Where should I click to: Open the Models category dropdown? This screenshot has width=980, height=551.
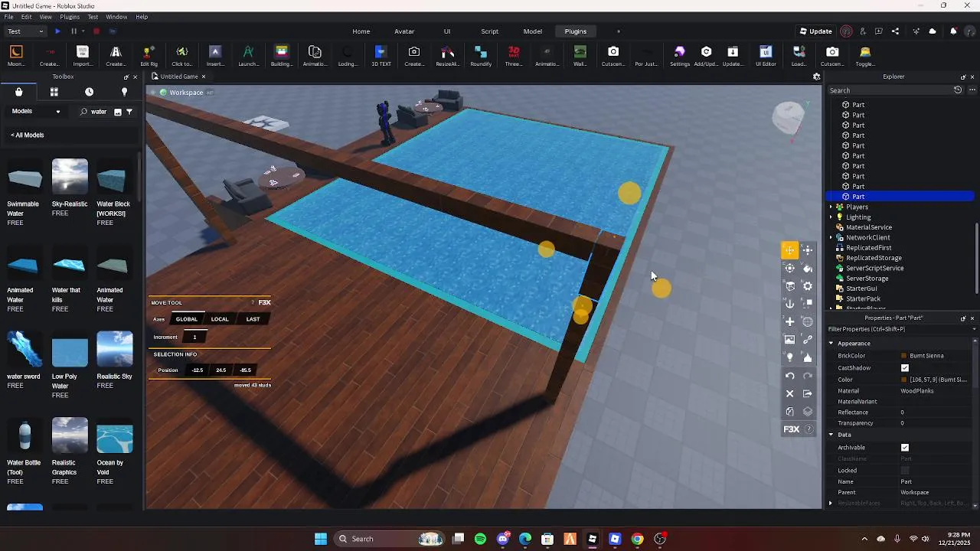36,112
